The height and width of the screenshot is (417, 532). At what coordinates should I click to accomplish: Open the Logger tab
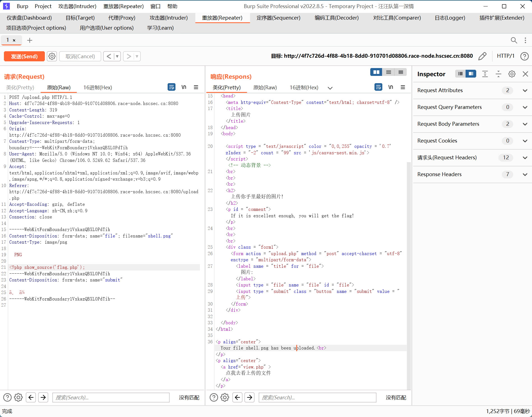click(x=450, y=18)
